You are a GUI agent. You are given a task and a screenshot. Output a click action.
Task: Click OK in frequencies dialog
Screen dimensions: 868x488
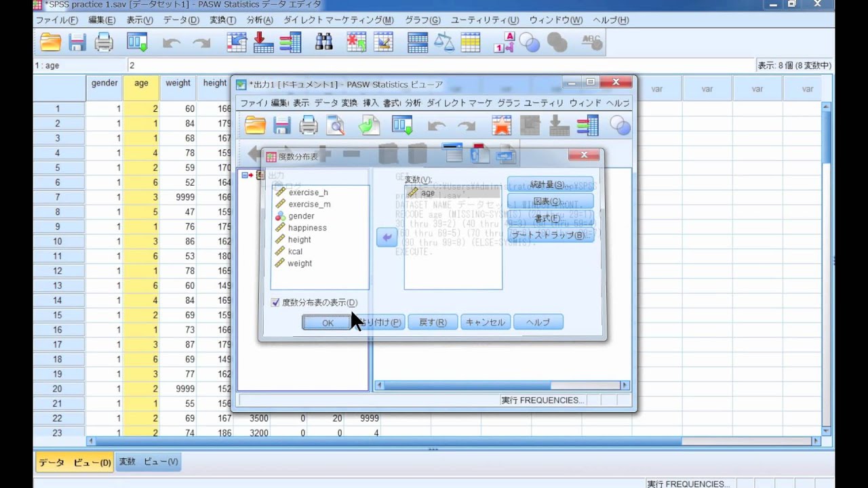(328, 323)
